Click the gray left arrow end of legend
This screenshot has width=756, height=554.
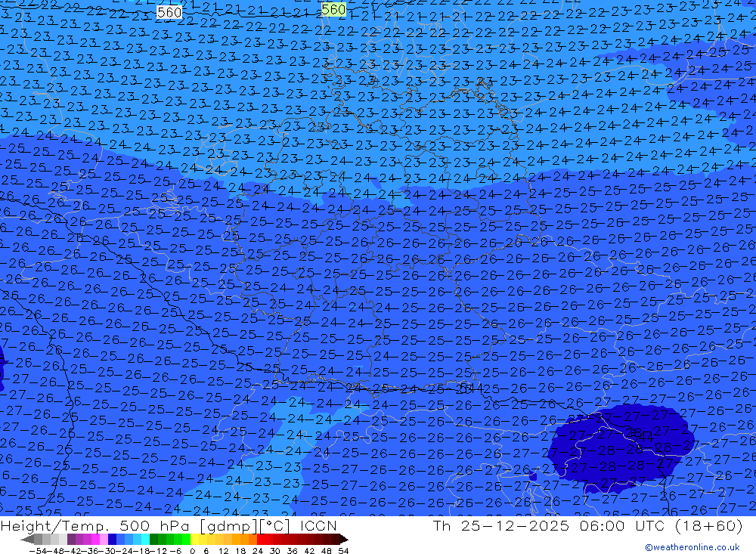pyautogui.click(x=27, y=540)
